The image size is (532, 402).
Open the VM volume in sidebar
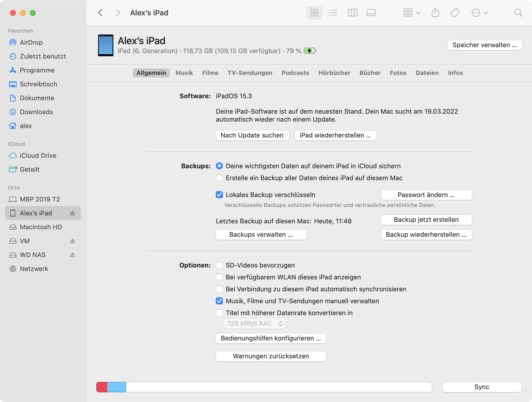coord(43,241)
